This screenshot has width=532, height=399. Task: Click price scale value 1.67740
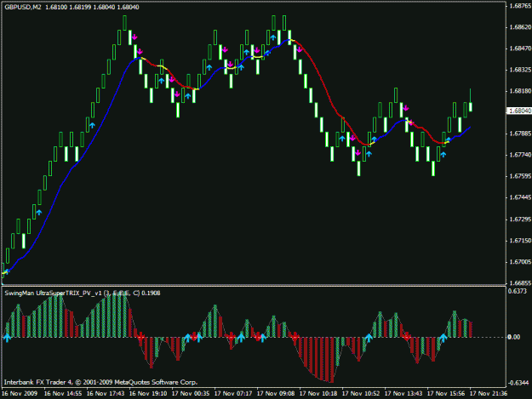coord(520,155)
